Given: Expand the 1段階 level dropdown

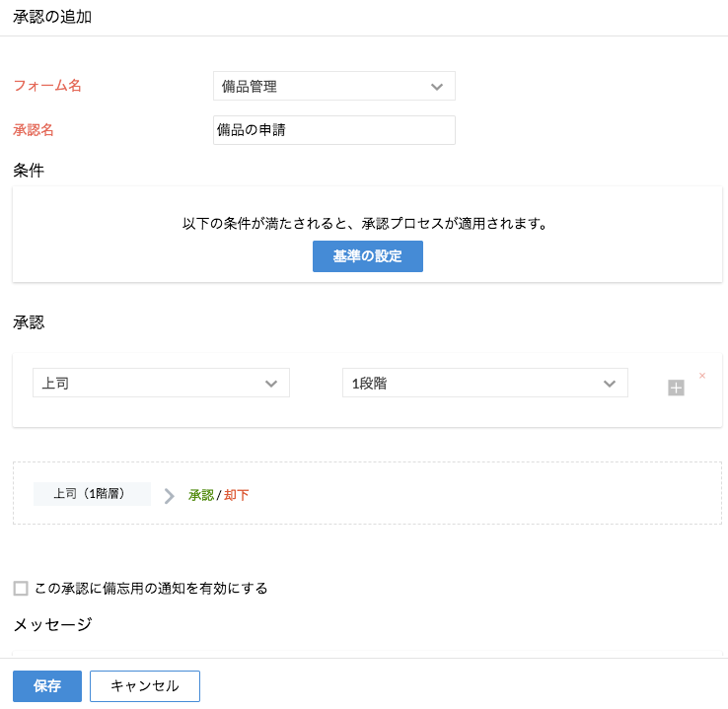Looking at the screenshot, I should click(485, 383).
